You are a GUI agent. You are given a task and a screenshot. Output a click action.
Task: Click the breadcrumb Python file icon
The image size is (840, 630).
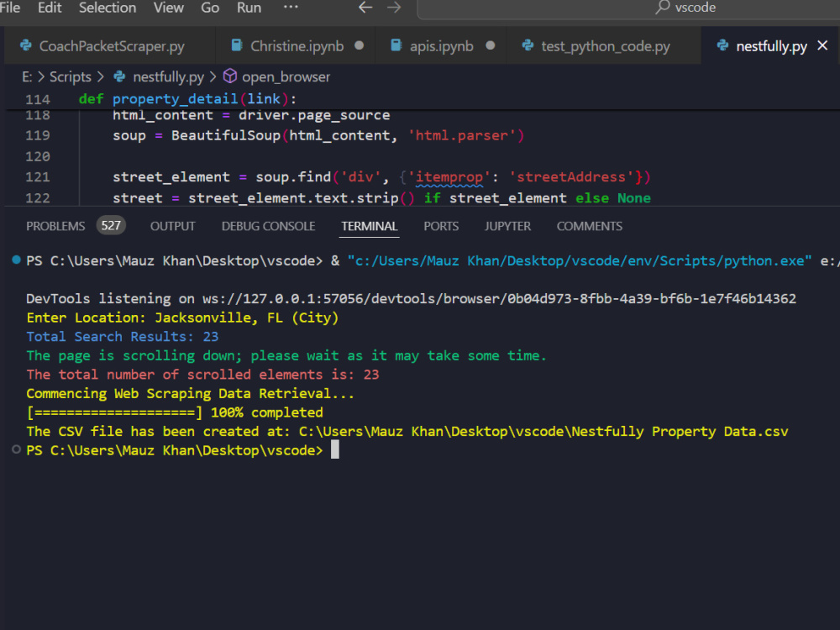[x=119, y=76]
